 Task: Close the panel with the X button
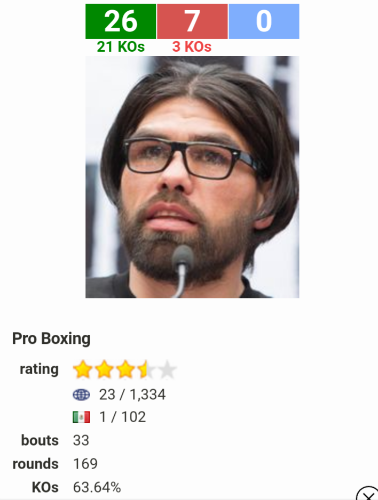368,495
